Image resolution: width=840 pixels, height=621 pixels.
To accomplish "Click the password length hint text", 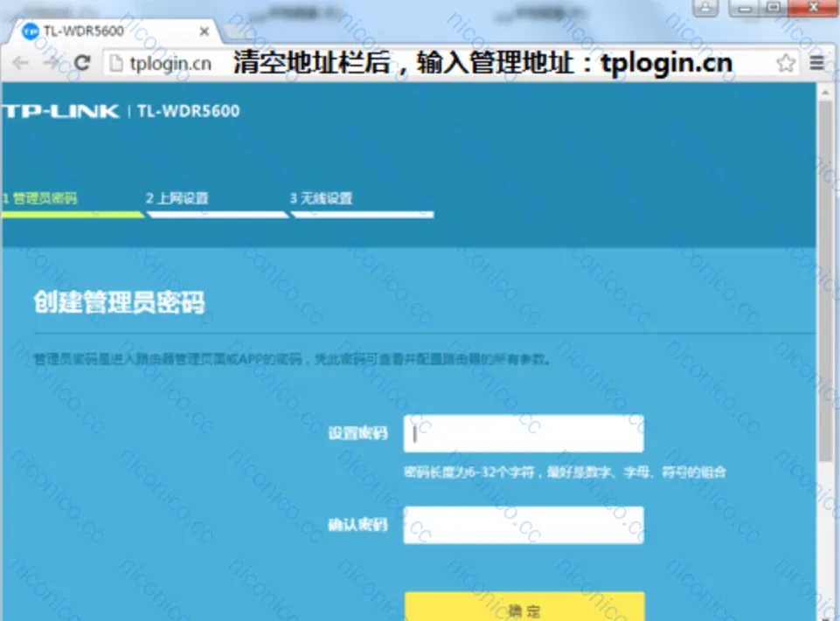I will 566,473.
